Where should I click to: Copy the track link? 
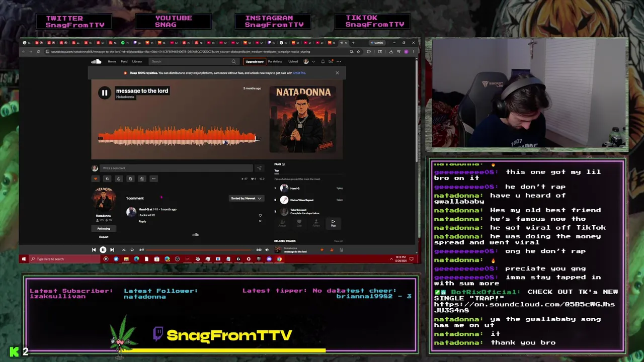[x=130, y=178]
